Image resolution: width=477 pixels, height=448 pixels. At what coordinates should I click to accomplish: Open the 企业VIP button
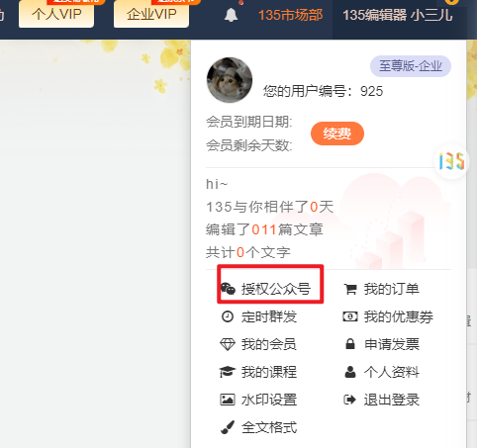pyautogui.click(x=151, y=14)
